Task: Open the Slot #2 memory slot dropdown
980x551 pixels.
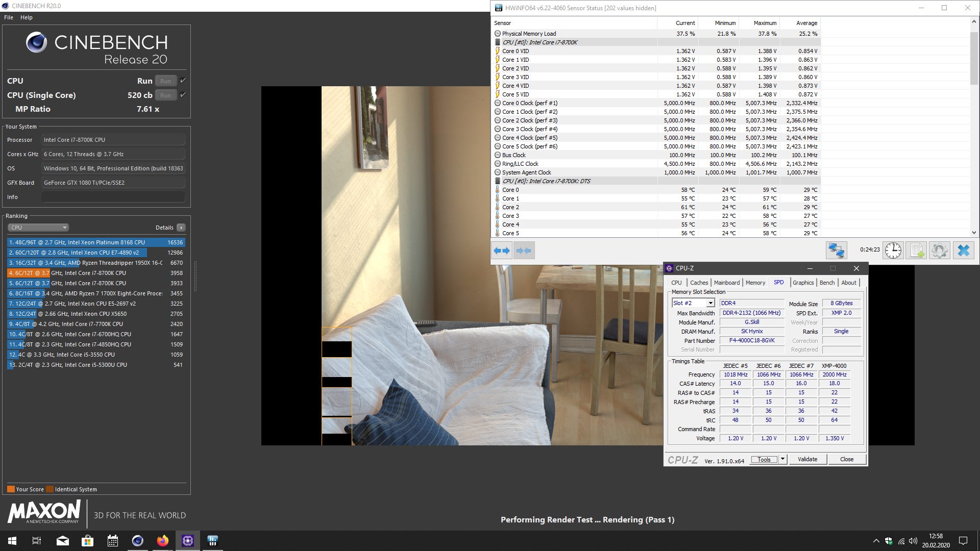Action: click(x=710, y=304)
